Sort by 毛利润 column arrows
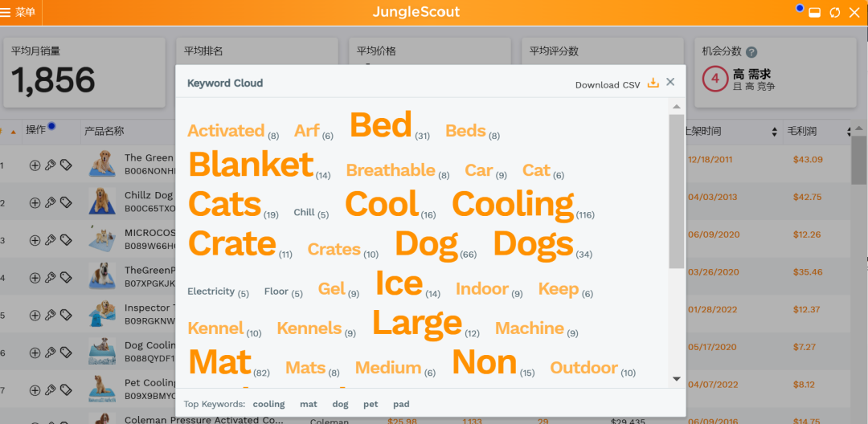This screenshot has height=424, width=868. (x=849, y=132)
